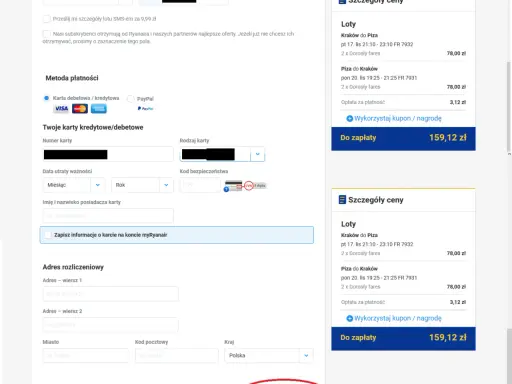Click the Kraków do Piza row in the upper panel
512x384 pixels.
[x=359, y=35]
